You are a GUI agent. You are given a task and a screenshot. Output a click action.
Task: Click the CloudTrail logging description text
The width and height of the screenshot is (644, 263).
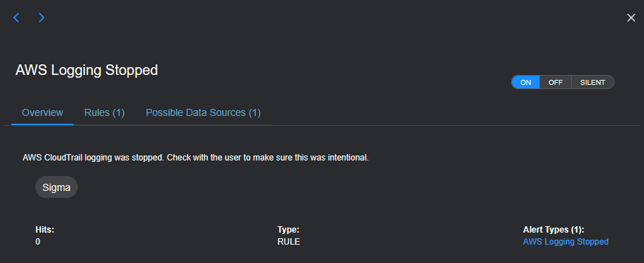click(x=196, y=158)
